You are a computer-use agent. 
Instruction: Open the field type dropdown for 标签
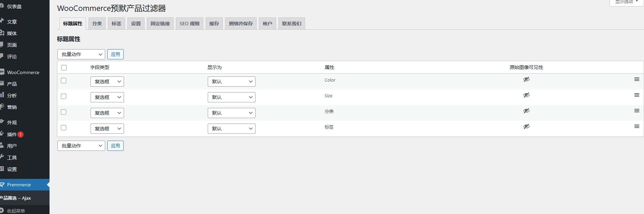(x=107, y=129)
